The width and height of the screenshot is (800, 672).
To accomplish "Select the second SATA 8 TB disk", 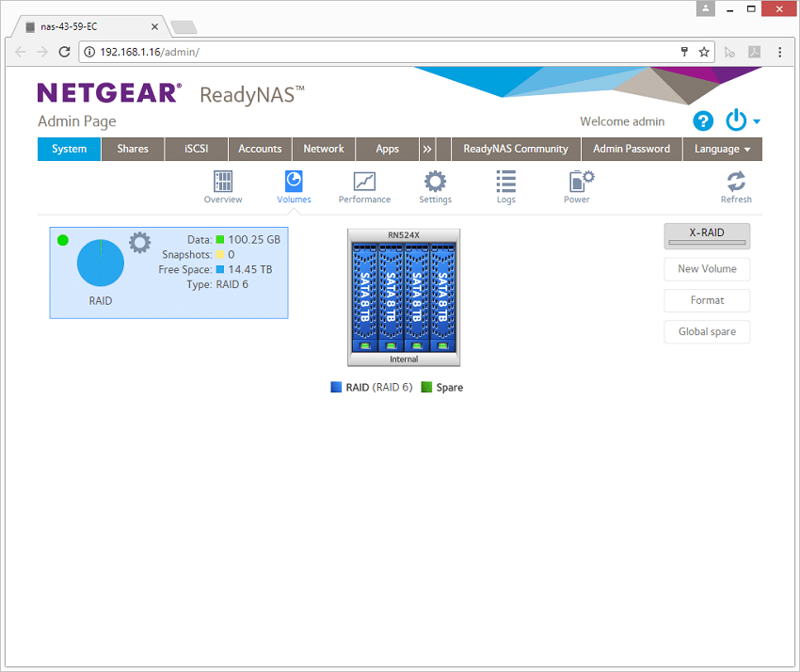I will point(391,297).
